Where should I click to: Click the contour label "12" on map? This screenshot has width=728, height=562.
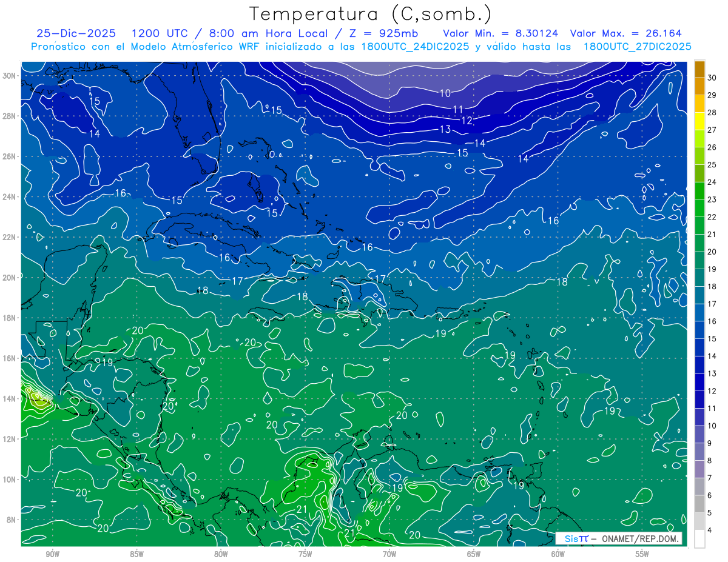coord(467,121)
